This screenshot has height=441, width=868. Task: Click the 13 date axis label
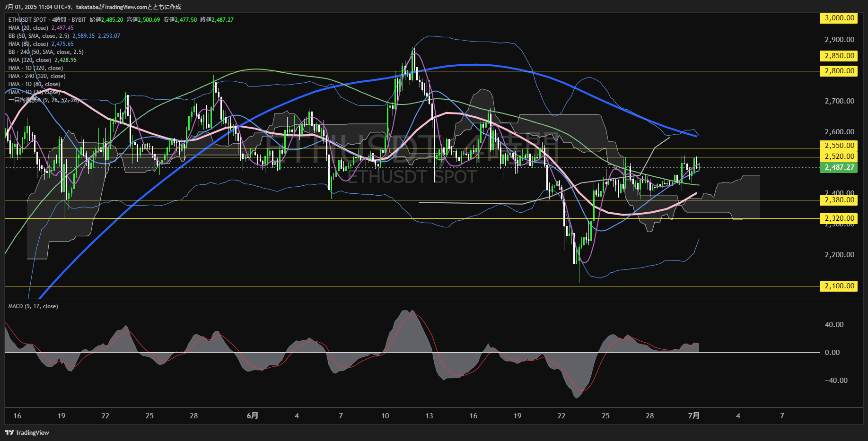[x=429, y=416]
